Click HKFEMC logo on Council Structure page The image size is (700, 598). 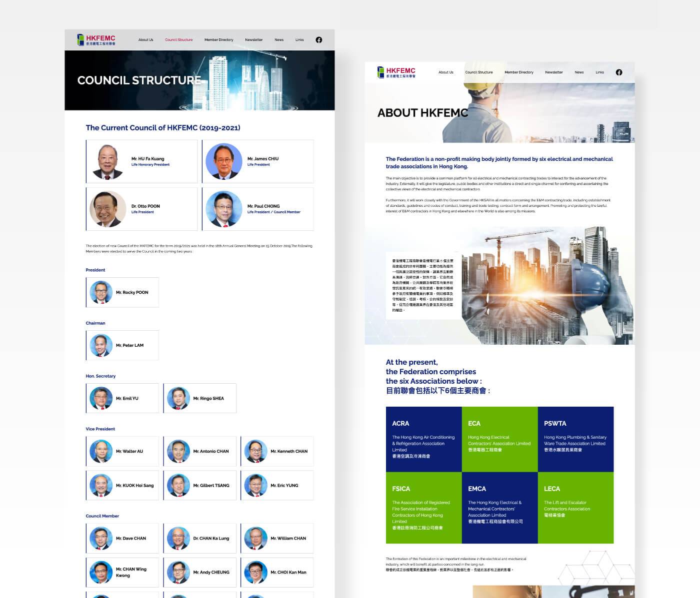click(96, 40)
